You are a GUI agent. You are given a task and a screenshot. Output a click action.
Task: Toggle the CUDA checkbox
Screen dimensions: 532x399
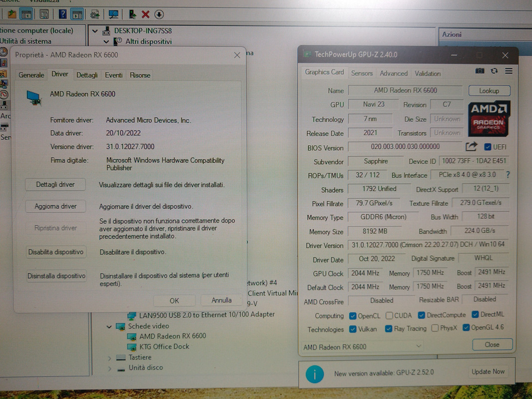[x=389, y=316]
